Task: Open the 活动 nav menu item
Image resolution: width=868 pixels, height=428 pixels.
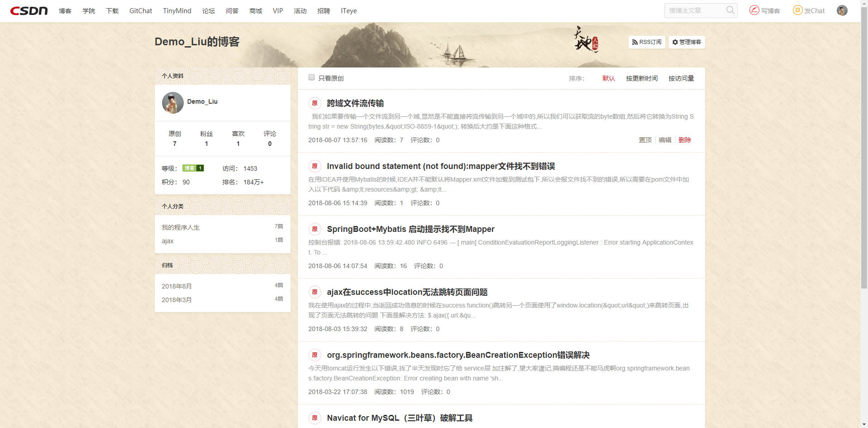Action: pos(300,11)
